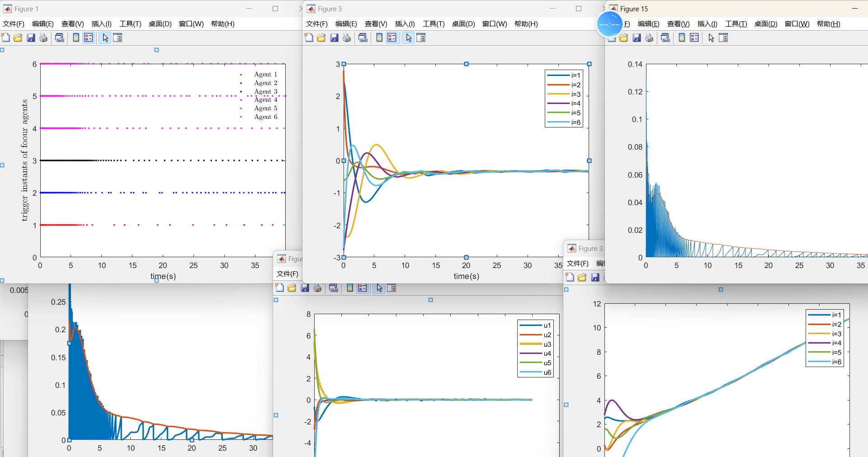Click Figure 1 window title bar text

click(x=26, y=9)
